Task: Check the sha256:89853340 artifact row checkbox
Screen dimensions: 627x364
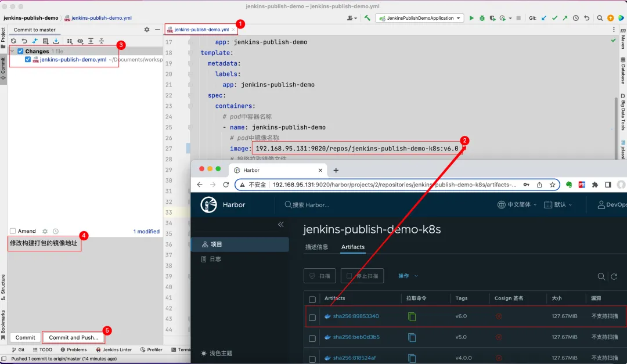Action: pos(312,318)
